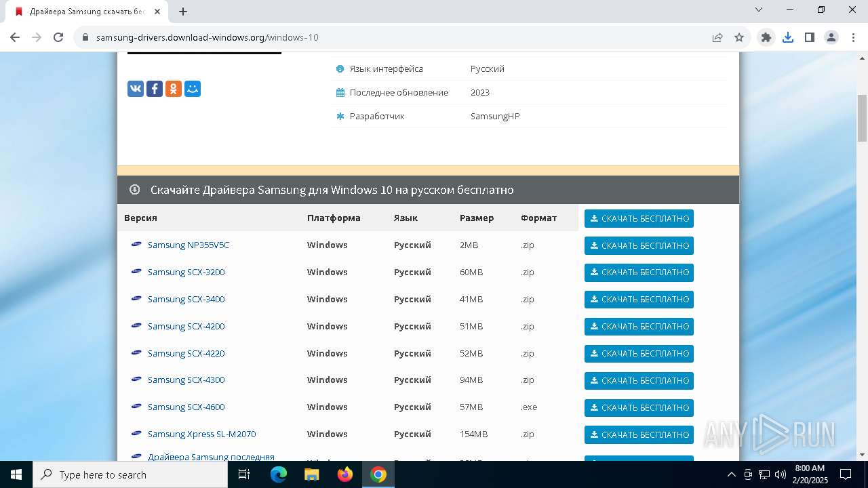The image size is (868, 488).
Task: Open Samsung SCX-4600 link
Action: point(186,407)
